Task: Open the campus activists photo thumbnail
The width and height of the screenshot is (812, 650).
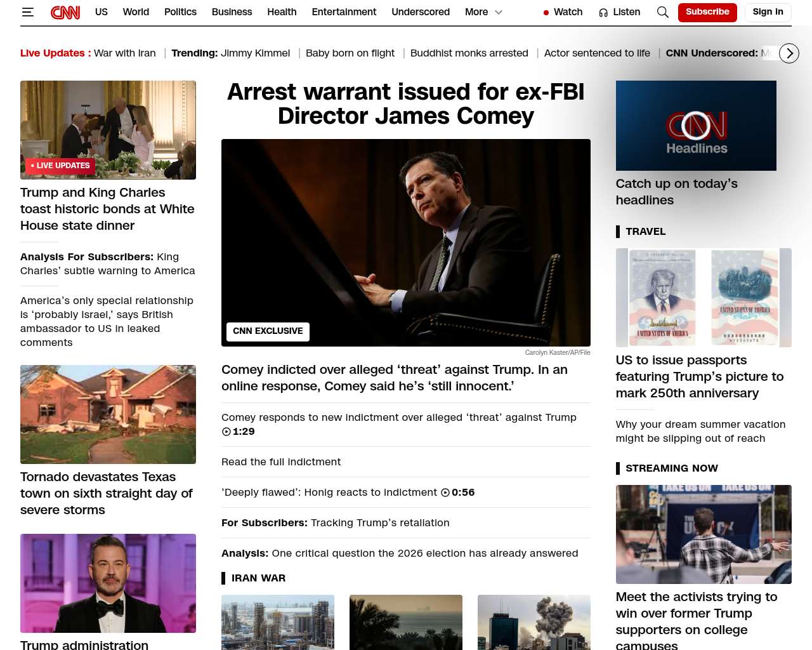Action: point(704,534)
